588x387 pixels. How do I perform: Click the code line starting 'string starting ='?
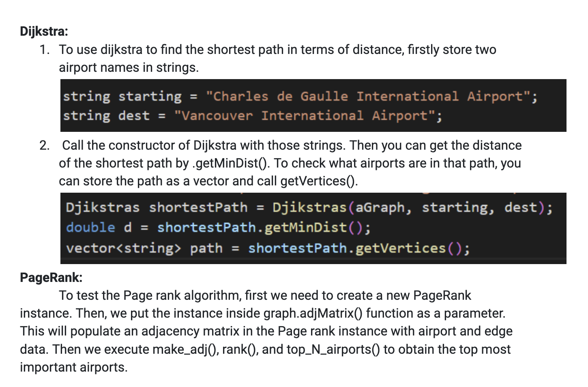pyautogui.click(x=300, y=97)
